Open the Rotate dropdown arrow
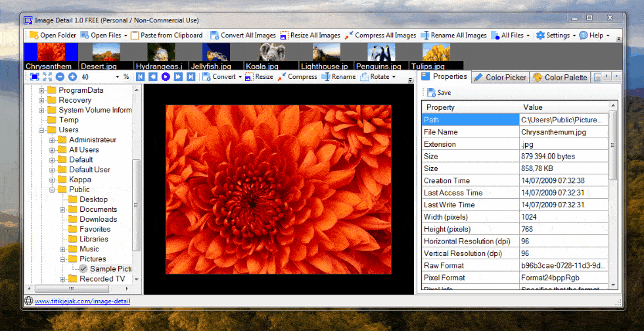This screenshot has height=331, width=644. click(x=394, y=77)
